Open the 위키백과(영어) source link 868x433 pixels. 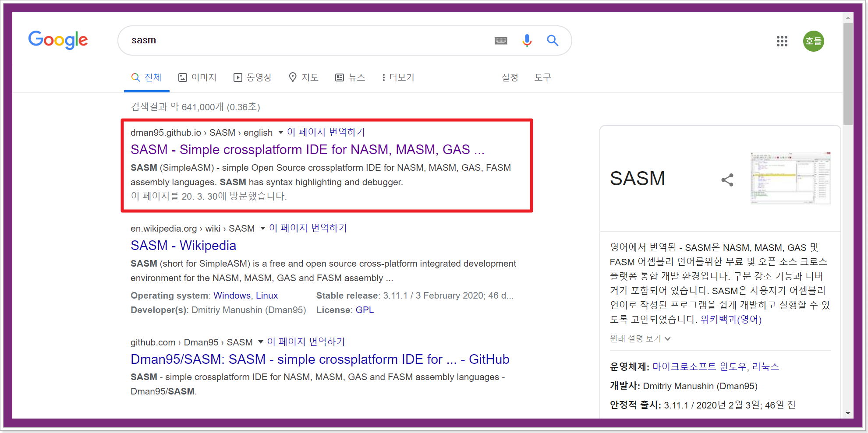(x=731, y=320)
